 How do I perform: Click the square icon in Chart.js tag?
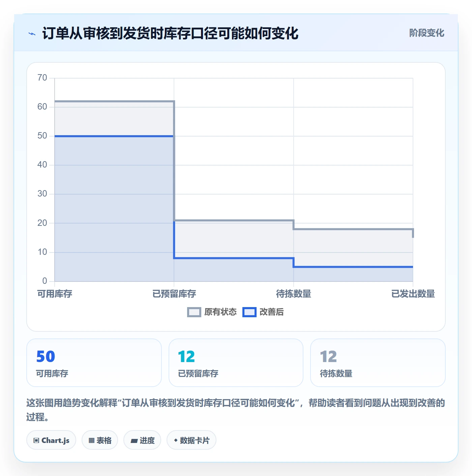click(36, 440)
